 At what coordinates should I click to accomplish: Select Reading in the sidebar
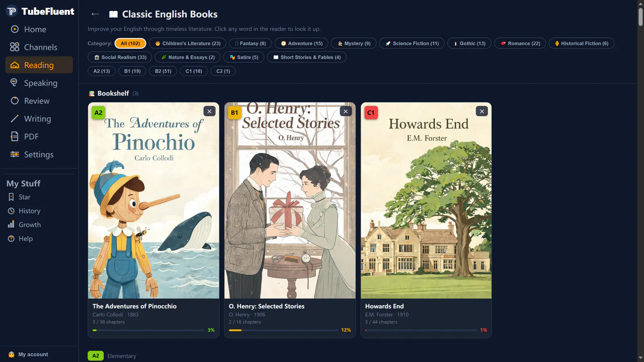point(39,65)
